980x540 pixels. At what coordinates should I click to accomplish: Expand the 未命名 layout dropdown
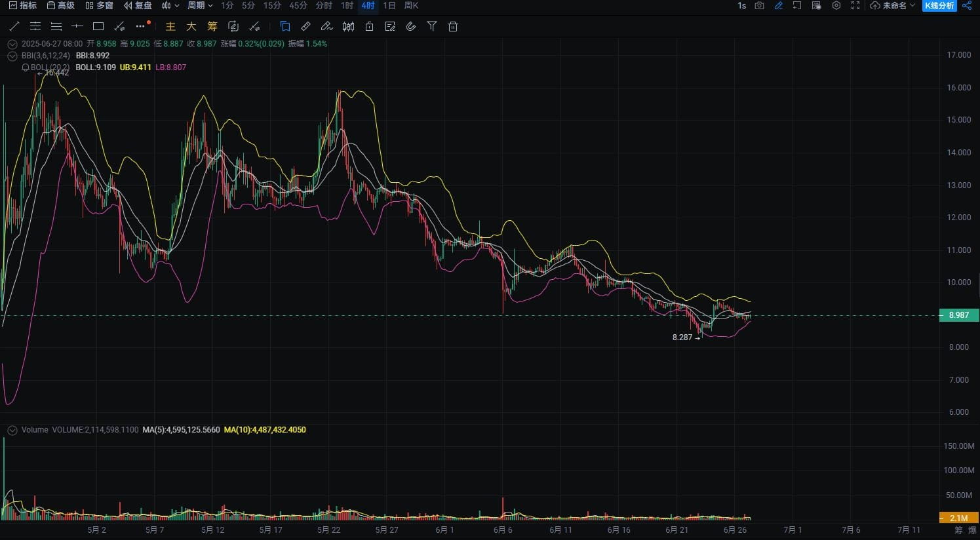pyautogui.click(x=899, y=5)
